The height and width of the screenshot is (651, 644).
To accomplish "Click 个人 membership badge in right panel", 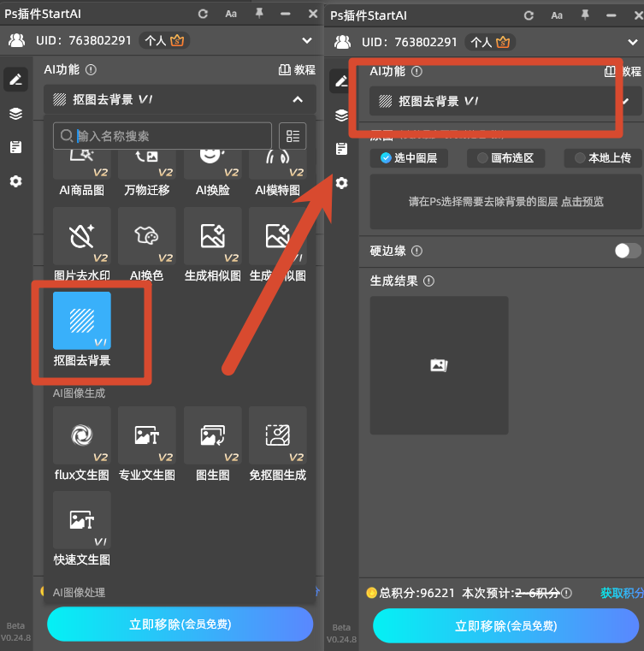I will [x=490, y=42].
